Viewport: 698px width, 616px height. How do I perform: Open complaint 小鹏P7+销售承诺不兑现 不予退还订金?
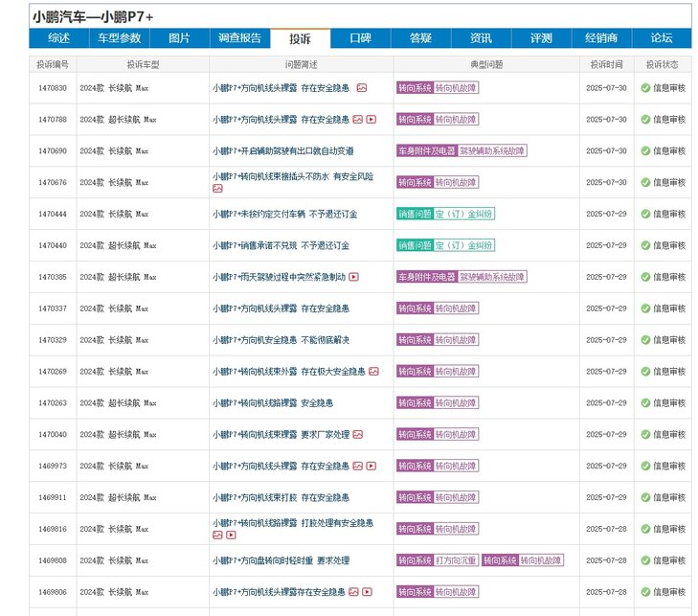tap(281, 245)
